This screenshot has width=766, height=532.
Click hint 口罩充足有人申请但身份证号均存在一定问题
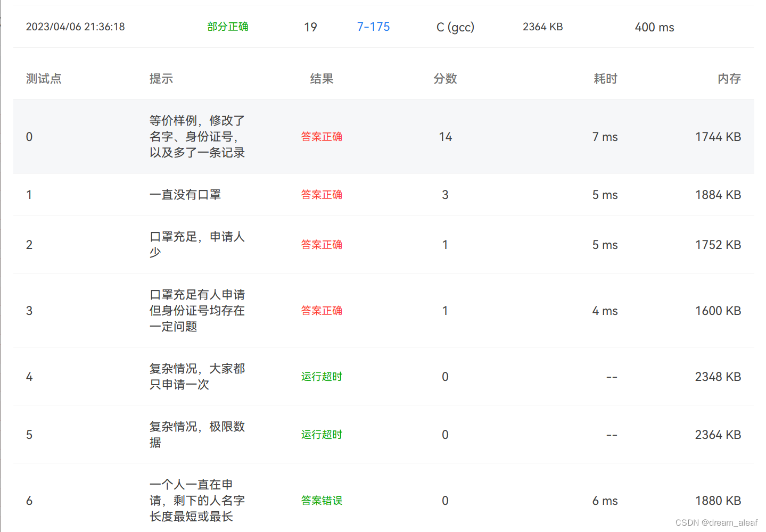click(197, 311)
